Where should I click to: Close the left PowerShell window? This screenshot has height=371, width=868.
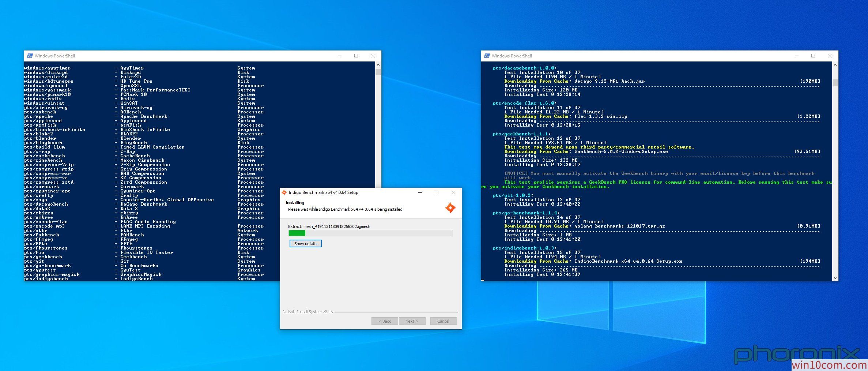point(373,56)
